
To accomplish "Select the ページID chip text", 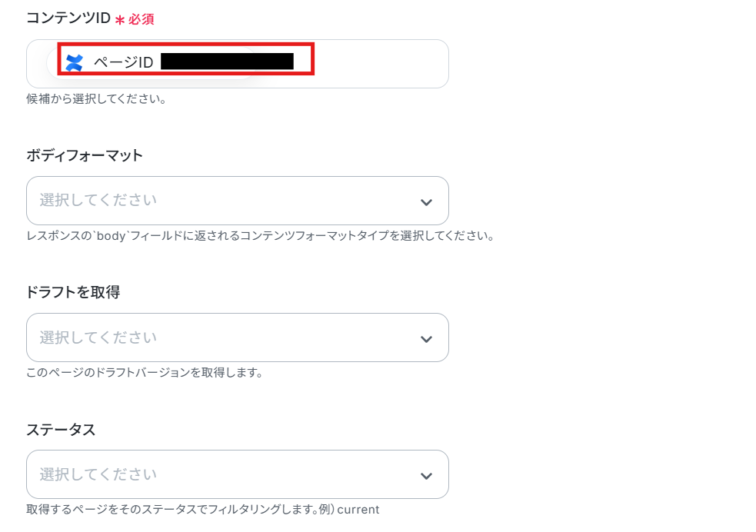I will (x=123, y=62).
